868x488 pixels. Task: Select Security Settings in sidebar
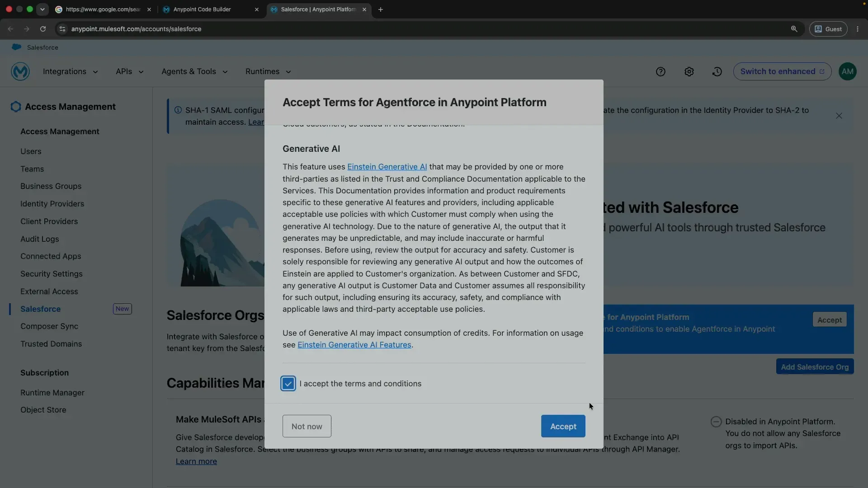pos(51,274)
